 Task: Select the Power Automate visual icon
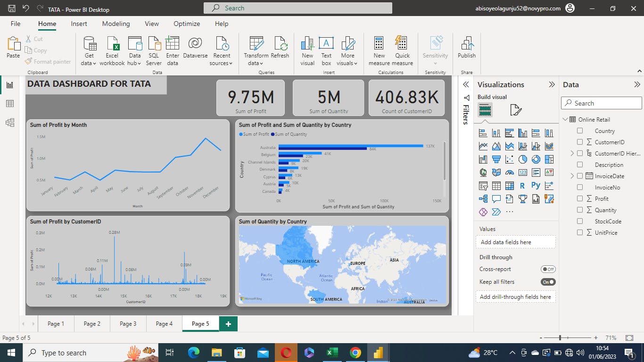[496, 212]
